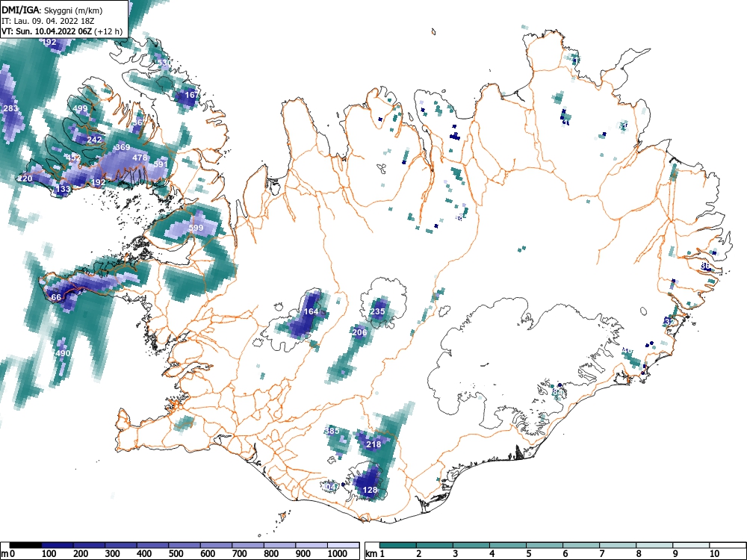Select the 499 value in the Westfjords

pos(80,108)
